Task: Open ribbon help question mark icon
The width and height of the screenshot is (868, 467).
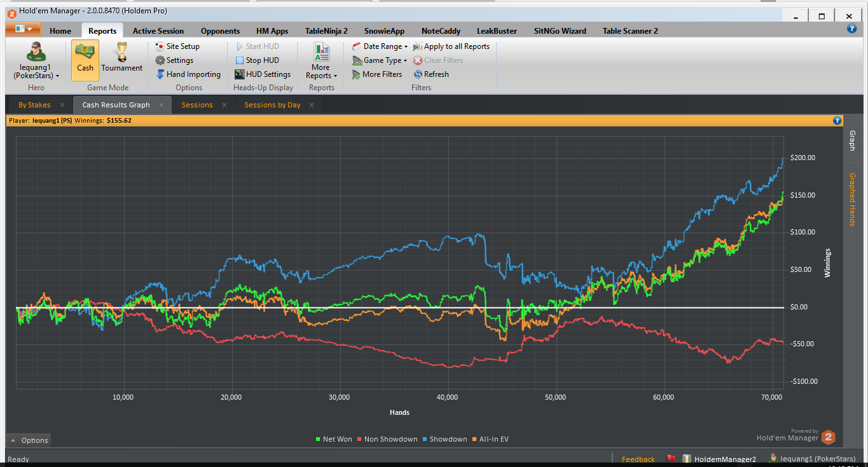Action: [x=852, y=29]
